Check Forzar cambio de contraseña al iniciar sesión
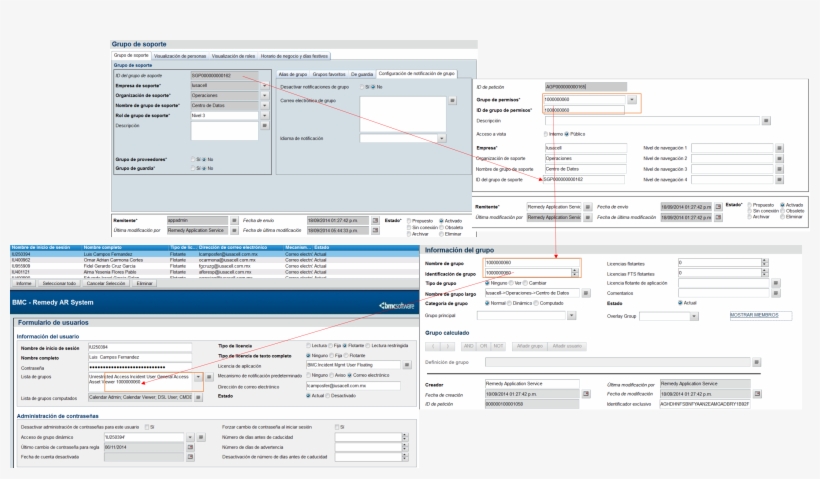The width and height of the screenshot is (820, 479). point(339,427)
